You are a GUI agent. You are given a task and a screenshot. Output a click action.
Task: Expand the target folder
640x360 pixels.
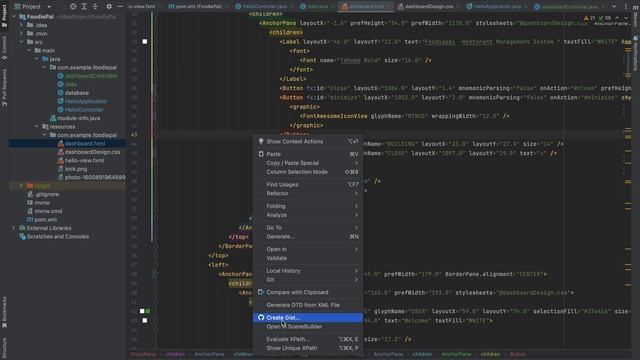pyautogui.click(x=22, y=186)
